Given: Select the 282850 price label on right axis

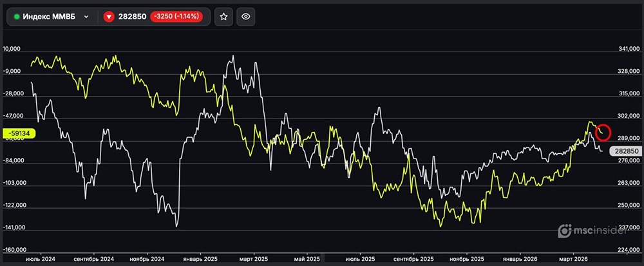Looking at the screenshot, I should (626, 151).
